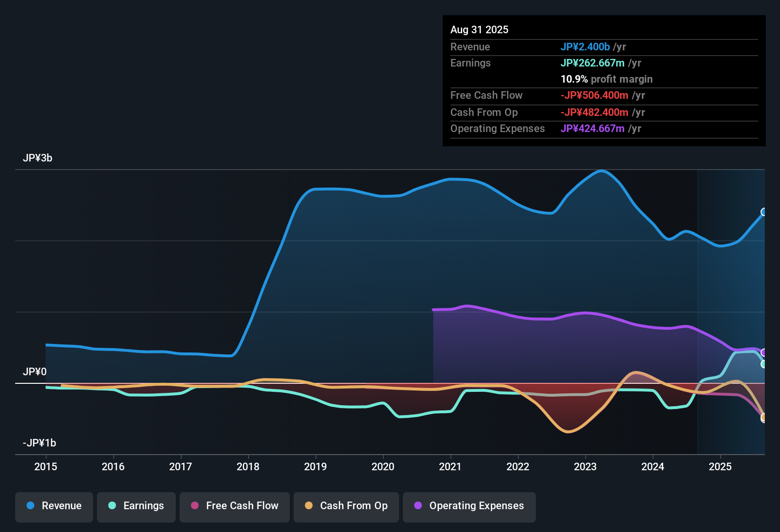
Task: Expand the Free Cash Flow legend entry
Action: 234,506
